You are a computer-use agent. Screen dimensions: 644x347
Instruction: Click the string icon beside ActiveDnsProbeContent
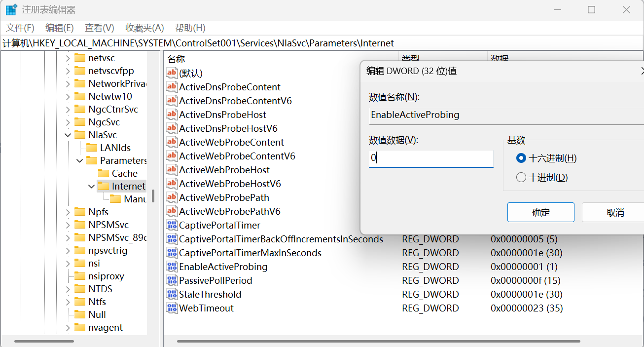(x=172, y=87)
